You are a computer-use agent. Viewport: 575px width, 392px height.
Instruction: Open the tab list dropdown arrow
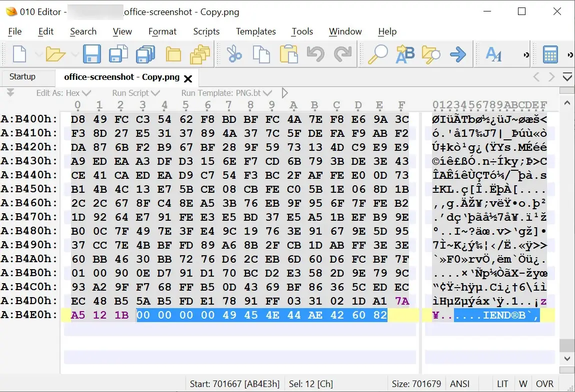[567, 77]
